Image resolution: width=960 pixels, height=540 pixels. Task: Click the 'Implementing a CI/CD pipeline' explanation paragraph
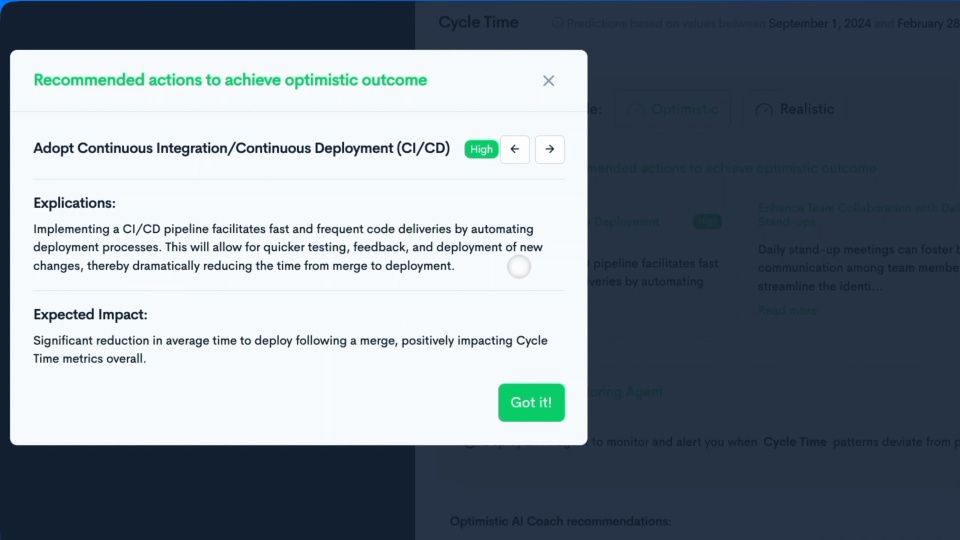pyautogui.click(x=288, y=247)
